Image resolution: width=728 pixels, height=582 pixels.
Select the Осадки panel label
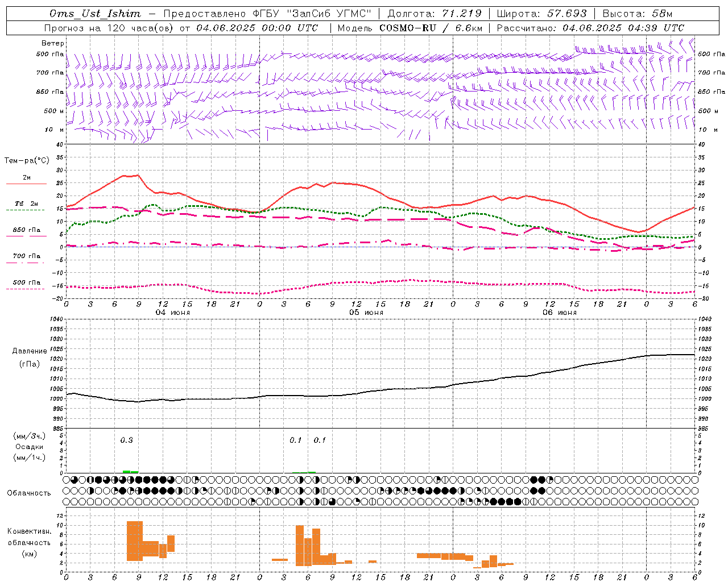tap(29, 447)
